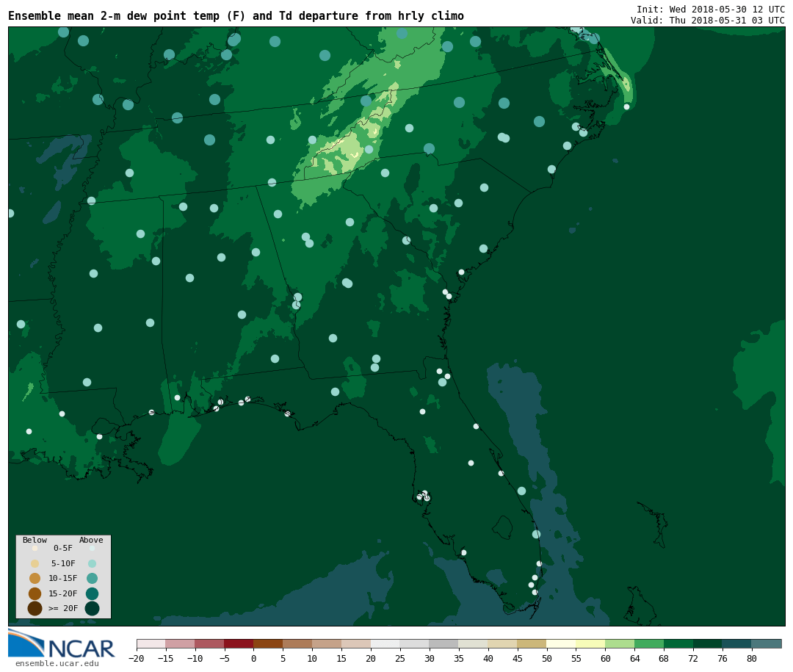Pick the colorbar swatch between 35 and 40
The height and width of the screenshot is (672, 793).
tap(474, 643)
